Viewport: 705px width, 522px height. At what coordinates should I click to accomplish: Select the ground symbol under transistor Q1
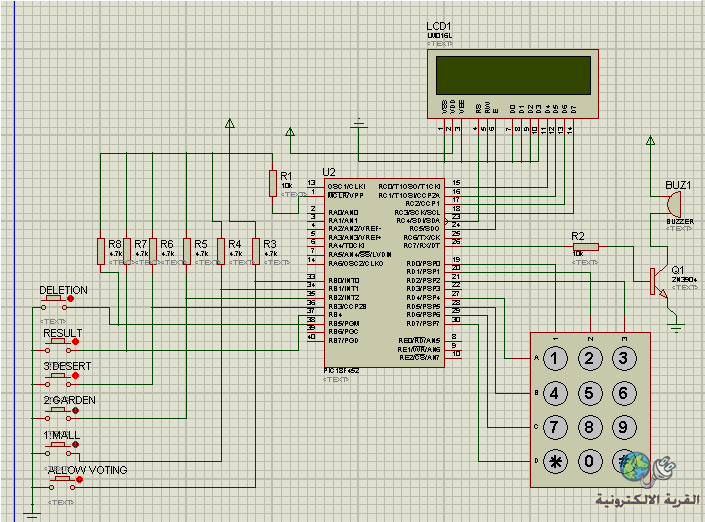(x=676, y=327)
